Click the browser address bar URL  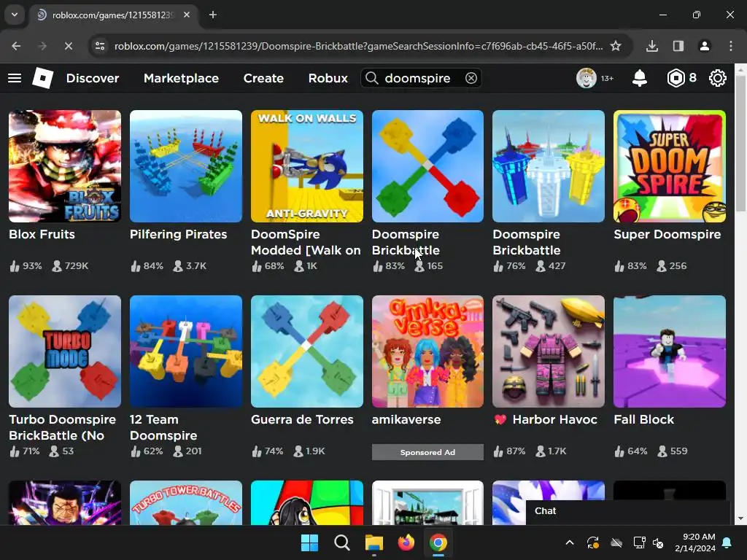click(358, 46)
